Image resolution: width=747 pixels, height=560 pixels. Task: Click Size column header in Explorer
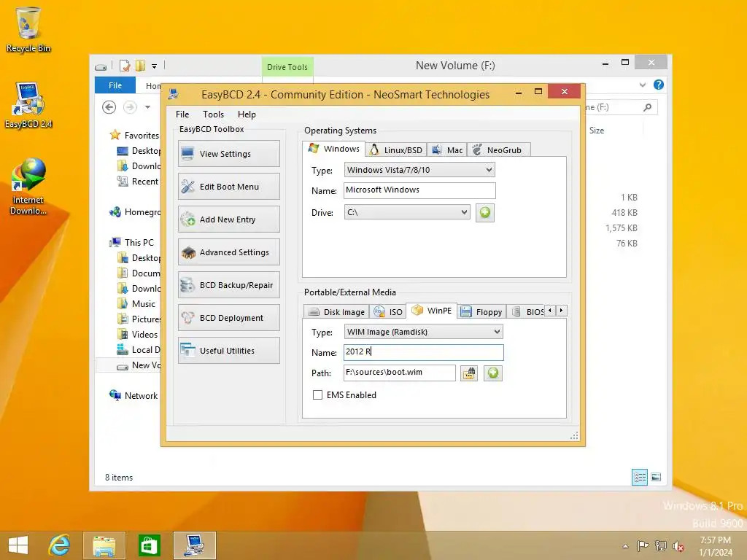coord(597,131)
